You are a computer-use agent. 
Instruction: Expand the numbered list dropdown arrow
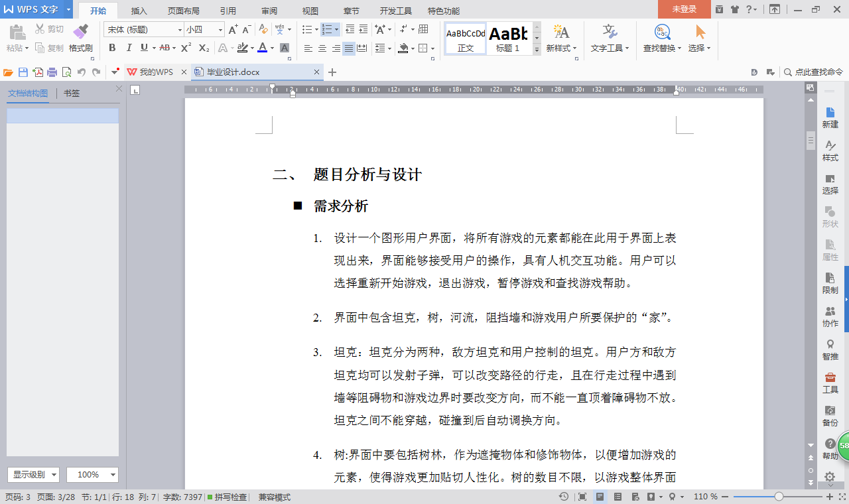[337, 29]
